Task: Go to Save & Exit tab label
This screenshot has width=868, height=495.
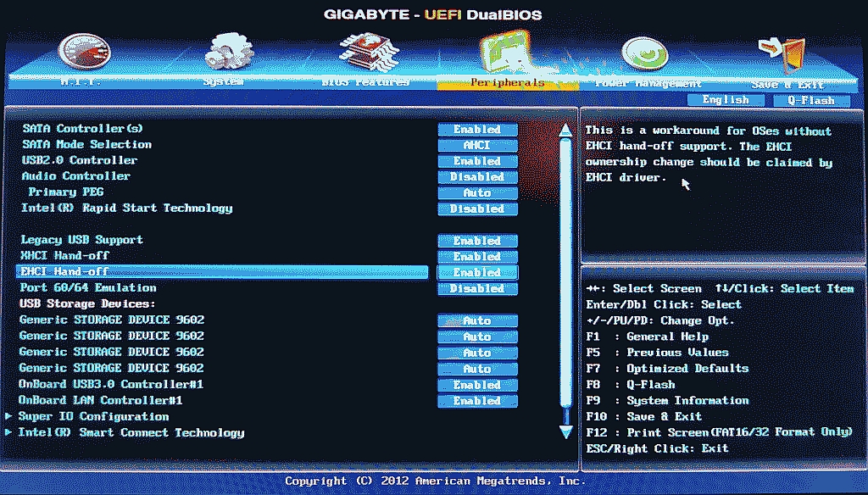Action: [787, 85]
